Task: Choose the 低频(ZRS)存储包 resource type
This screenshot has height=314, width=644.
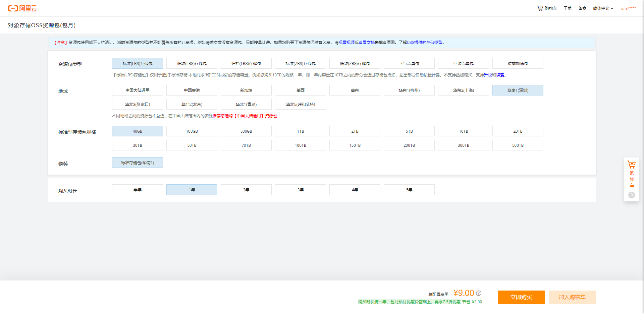Action: (x=355, y=63)
